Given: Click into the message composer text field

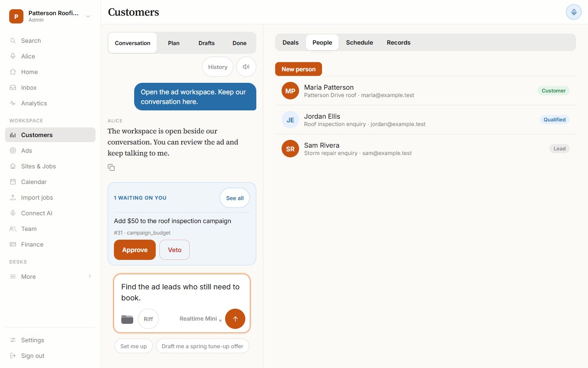Looking at the screenshot, I should click(x=182, y=292).
